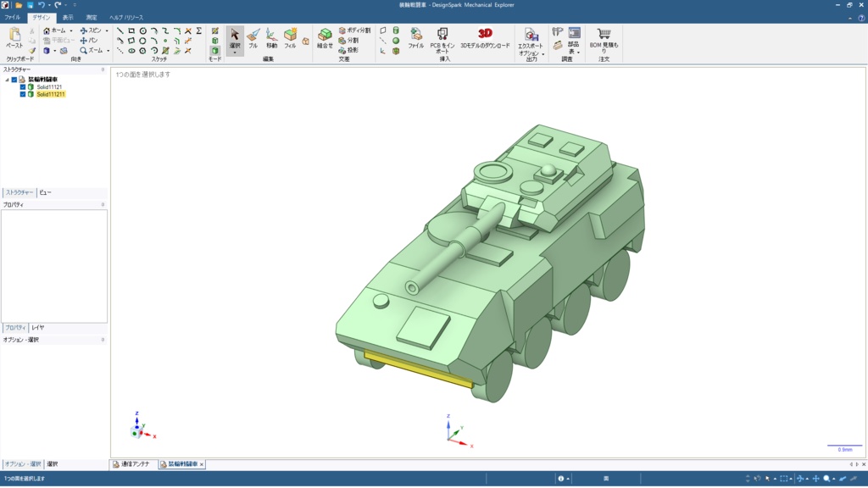The width and height of the screenshot is (868, 488).
Task: Click the red 3D model download icon
Action: point(485,34)
